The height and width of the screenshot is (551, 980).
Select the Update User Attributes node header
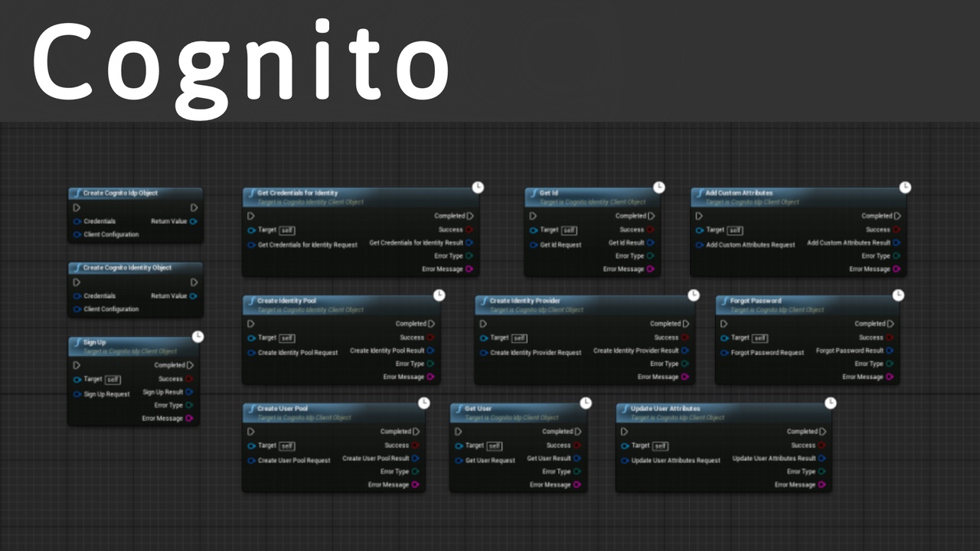coord(724,413)
